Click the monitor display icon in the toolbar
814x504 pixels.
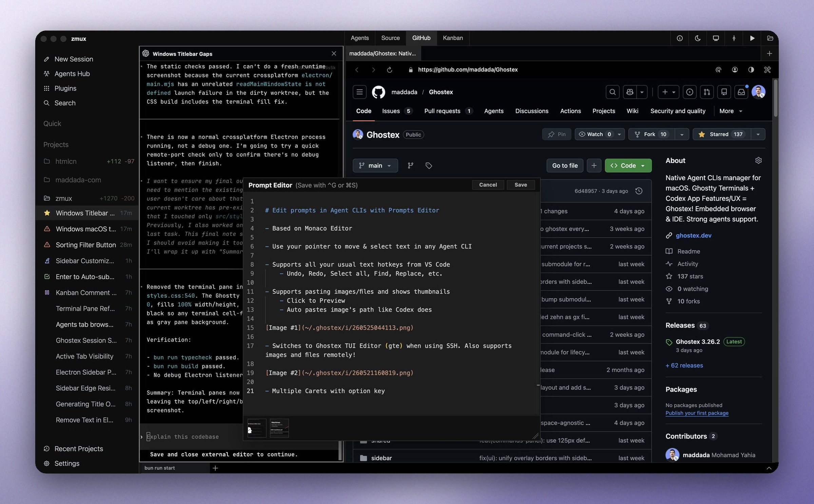pyautogui.click(x=716, y=38)
